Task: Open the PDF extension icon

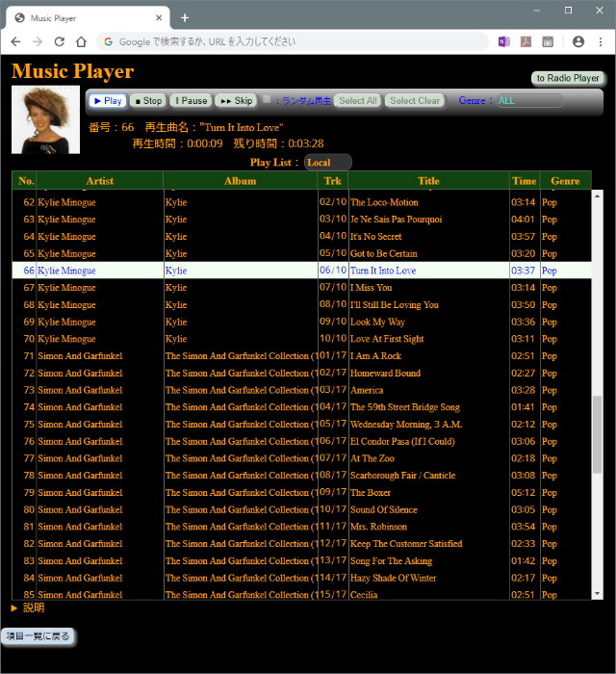Action: pyautogui.click(x=526, y=41)
